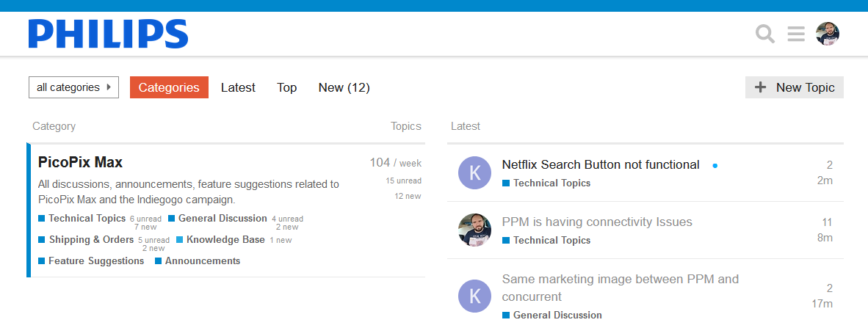Viewport: 868px width, 328px height.
Task: Click the K avatar on Same marketing image topic
Action: pos(474,296)
